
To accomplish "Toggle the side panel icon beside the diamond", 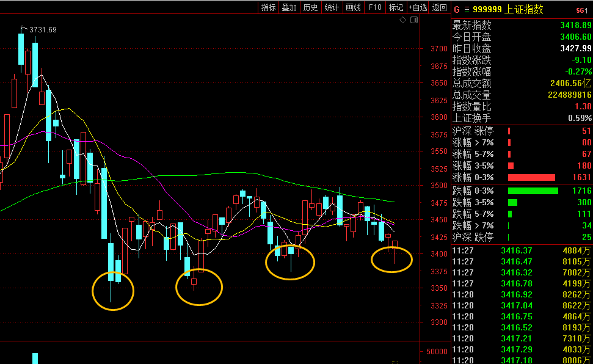I will point(413,20).
